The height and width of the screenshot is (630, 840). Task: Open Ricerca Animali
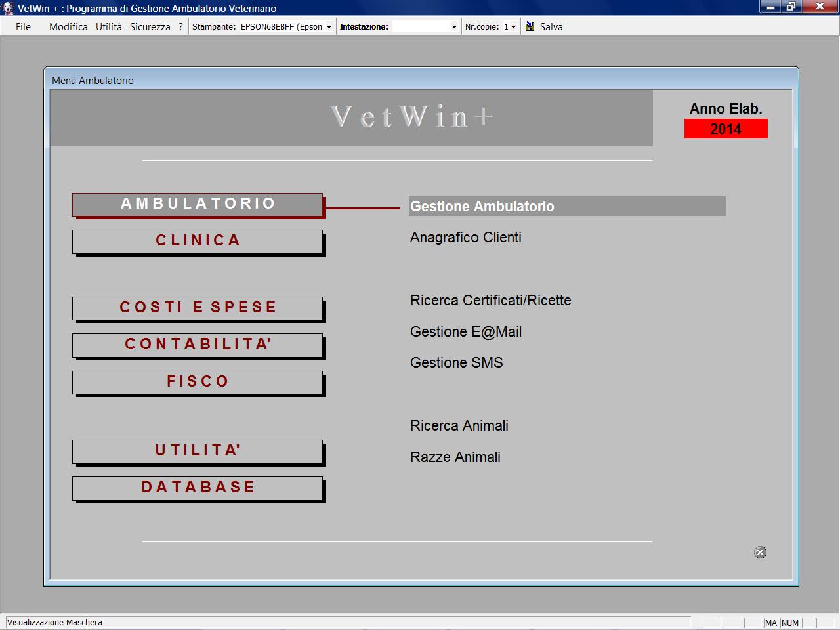459,425
